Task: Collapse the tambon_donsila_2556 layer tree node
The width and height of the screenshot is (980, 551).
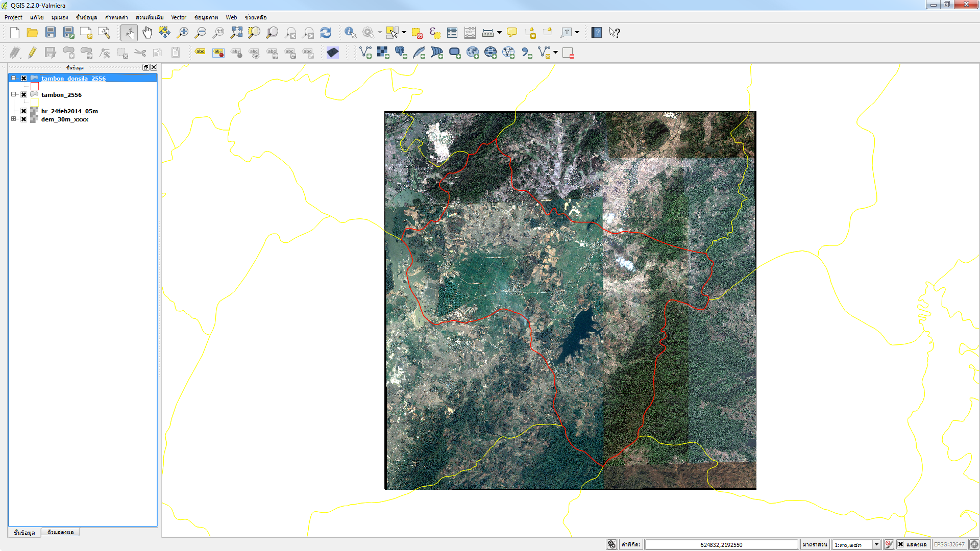Action: click(x=14, y=78)
